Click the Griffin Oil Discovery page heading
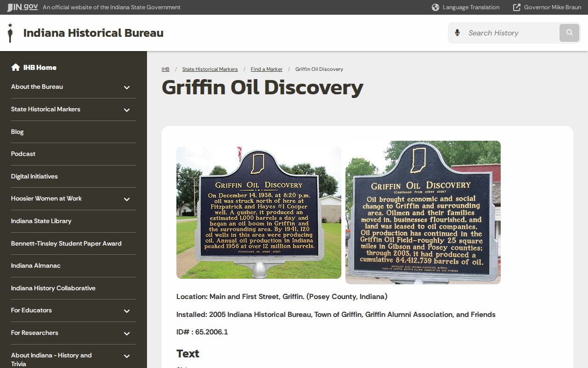 point(262,87)
